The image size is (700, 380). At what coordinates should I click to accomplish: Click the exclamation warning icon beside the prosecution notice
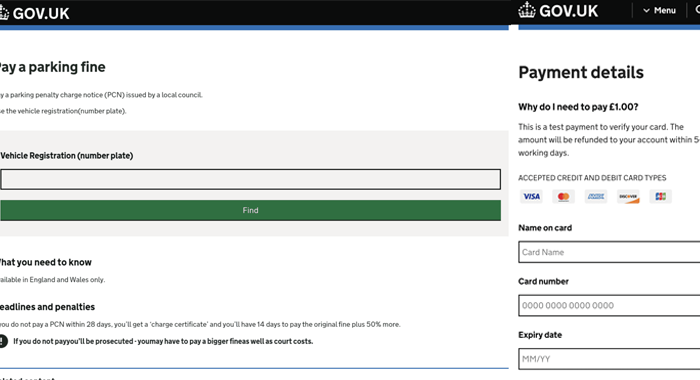pyautogui.click(x=3, y=341)
